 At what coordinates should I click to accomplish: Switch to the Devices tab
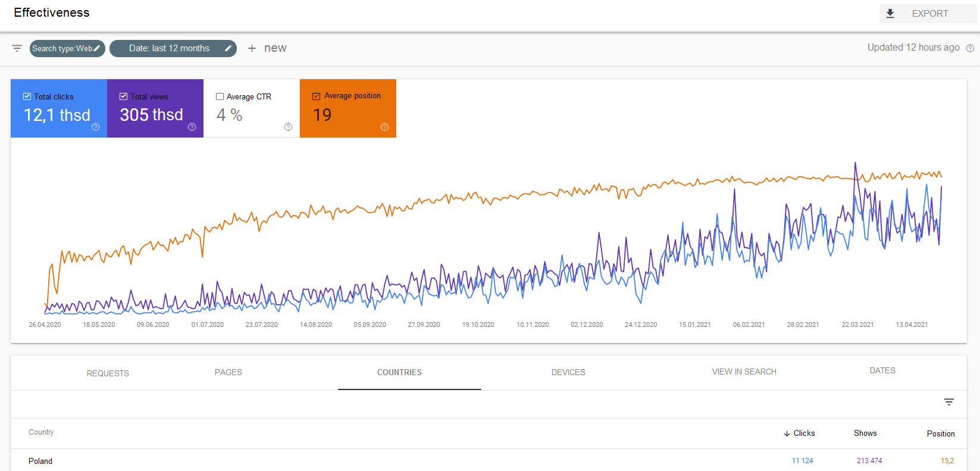[x=568, y=372]
